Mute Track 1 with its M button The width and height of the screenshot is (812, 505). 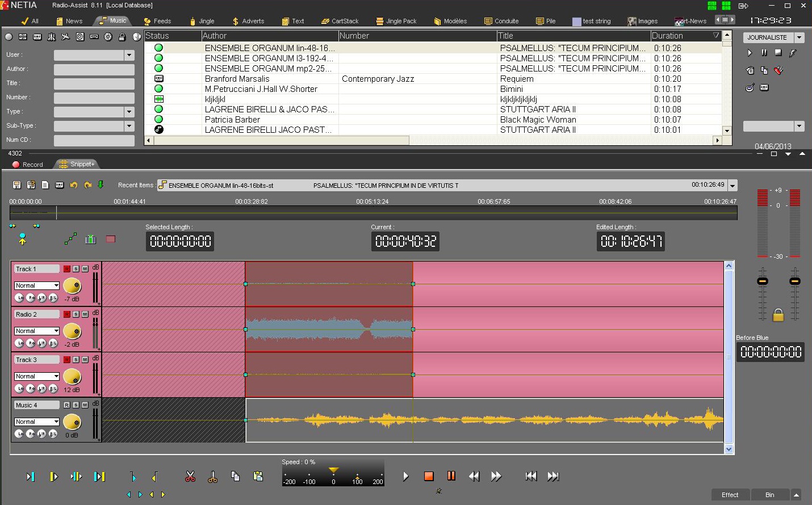point(85,269)
